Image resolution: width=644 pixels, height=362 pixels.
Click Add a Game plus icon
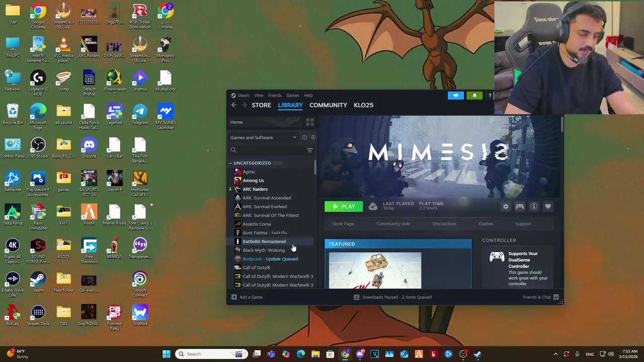click(x=233, y=297)
